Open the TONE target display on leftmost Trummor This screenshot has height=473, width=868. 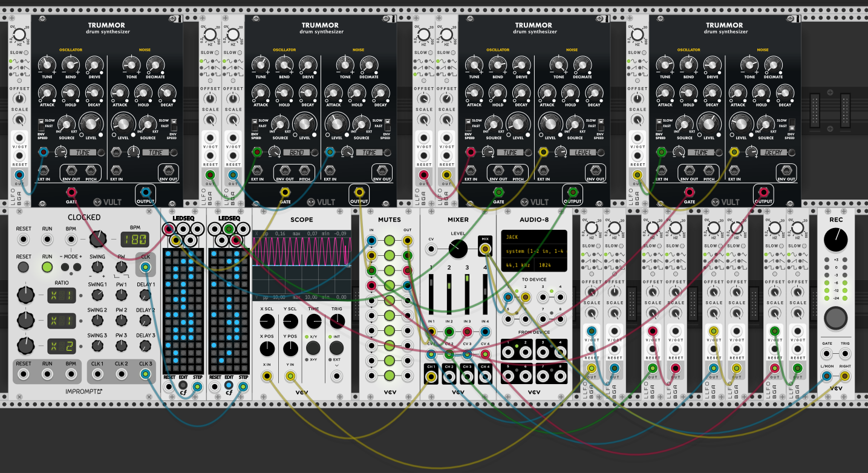pos(155,152)
